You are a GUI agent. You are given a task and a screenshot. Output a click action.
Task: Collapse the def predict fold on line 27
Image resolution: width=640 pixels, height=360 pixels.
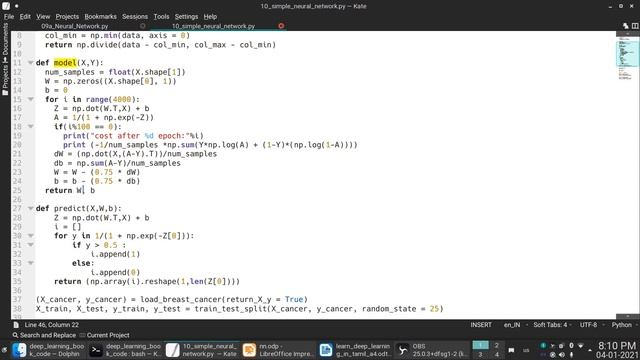coord(31,209)
